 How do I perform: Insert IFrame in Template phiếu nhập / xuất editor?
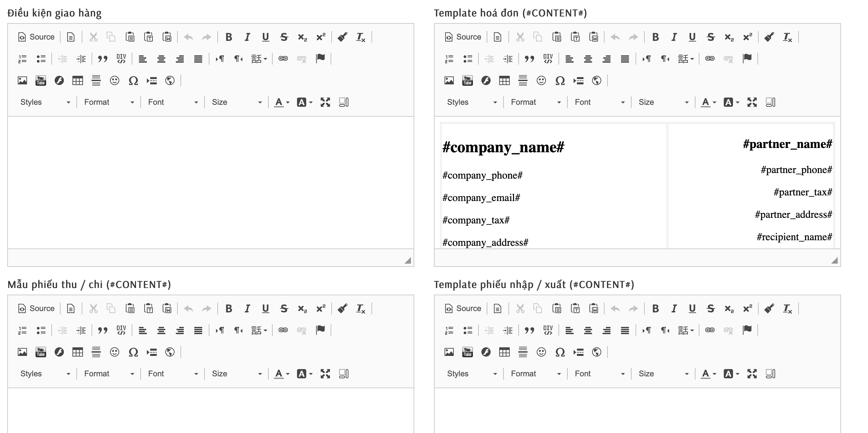pyautogui.click(x=597, y=352)
